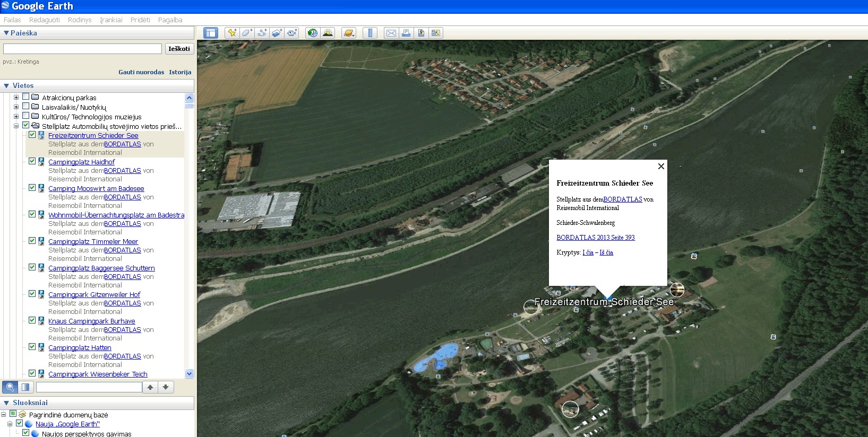Click the Email envelope icon
Viewport: 868px width, 437px height.
(391, 33)
